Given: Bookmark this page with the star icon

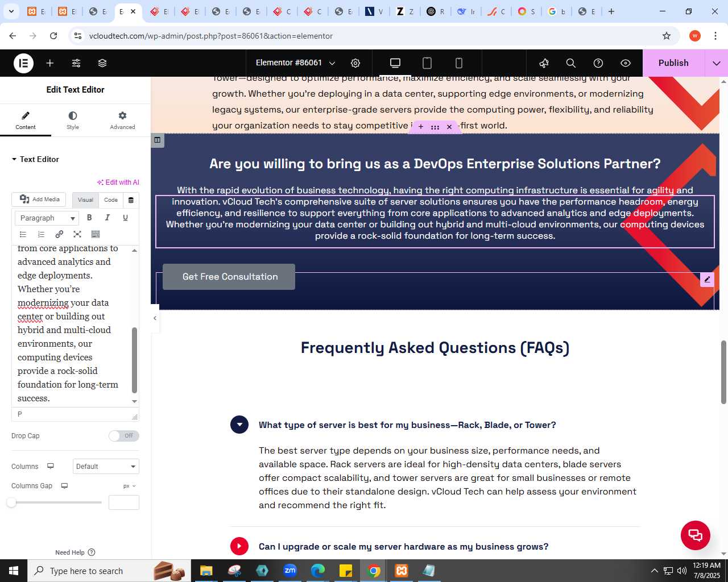Looking at the screenshot, I should coord(667,36).
